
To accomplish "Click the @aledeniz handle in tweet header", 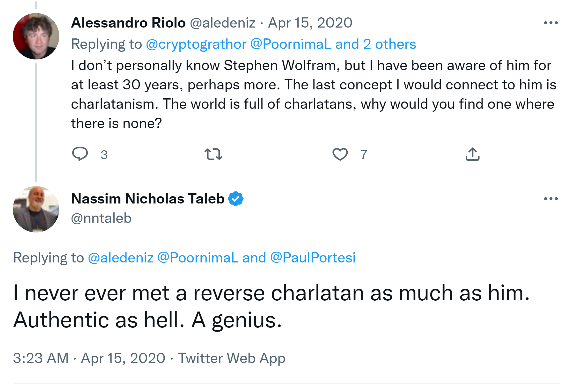I will [x=222, y=23].
